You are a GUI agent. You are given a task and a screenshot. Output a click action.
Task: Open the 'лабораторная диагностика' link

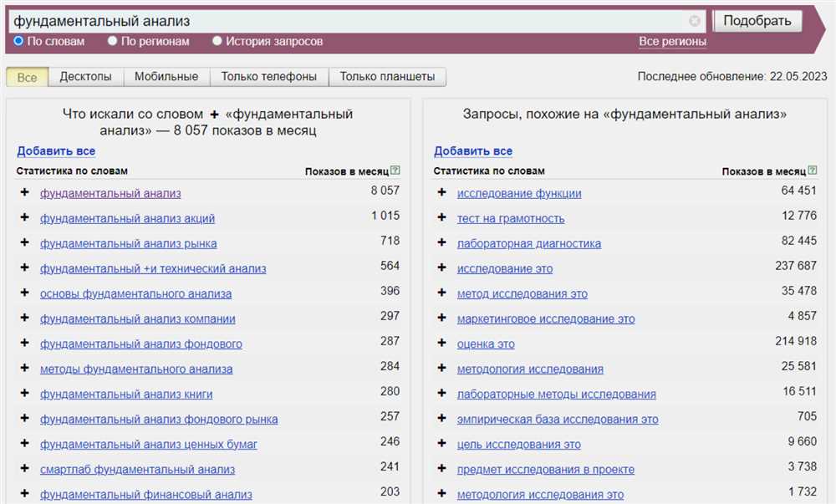529,243
